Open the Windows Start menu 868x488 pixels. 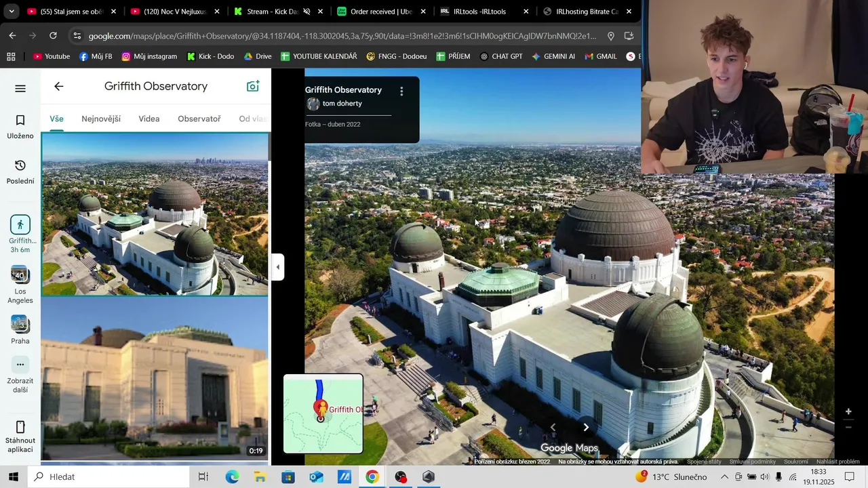tap(13, 476)
